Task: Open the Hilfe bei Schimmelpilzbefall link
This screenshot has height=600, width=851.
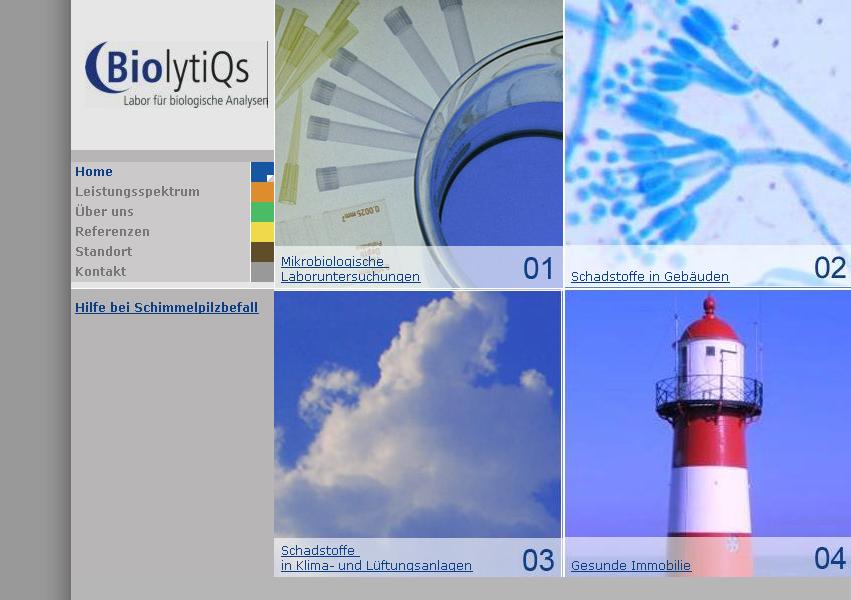Action: click(166, 308)
